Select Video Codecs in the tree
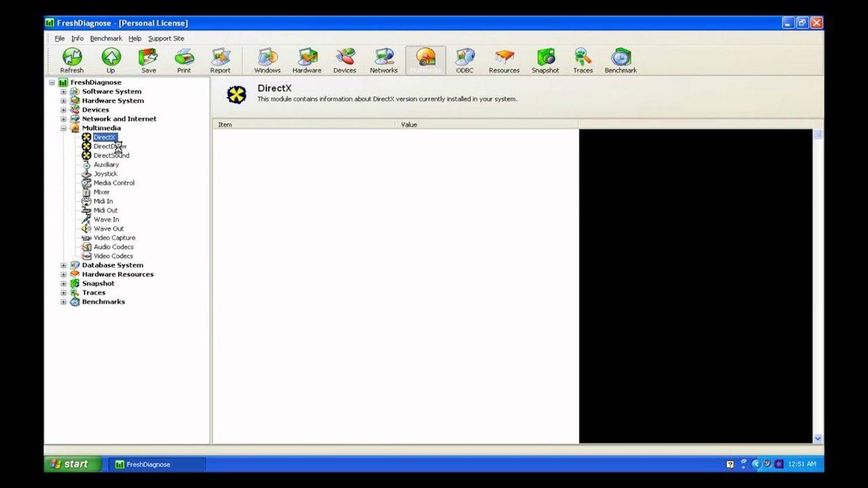 pyautogui.click(x=113, y=256)
